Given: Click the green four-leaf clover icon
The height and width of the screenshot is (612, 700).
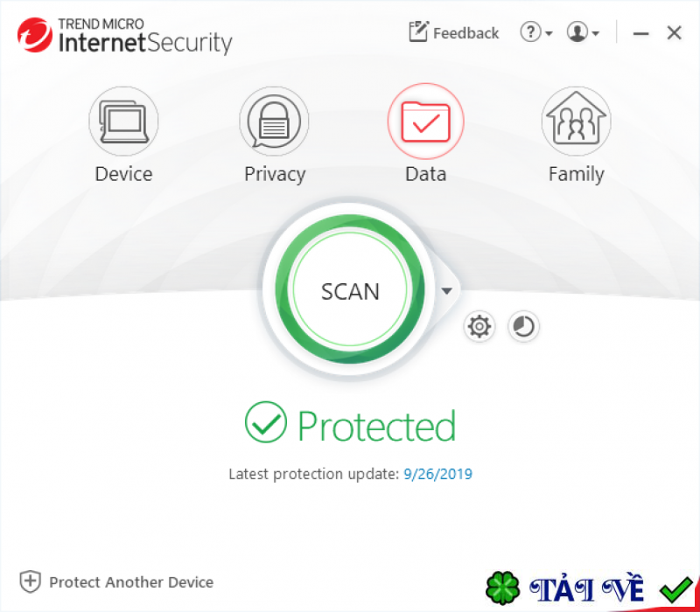Looking at the screenshot, I should point(502,588).
